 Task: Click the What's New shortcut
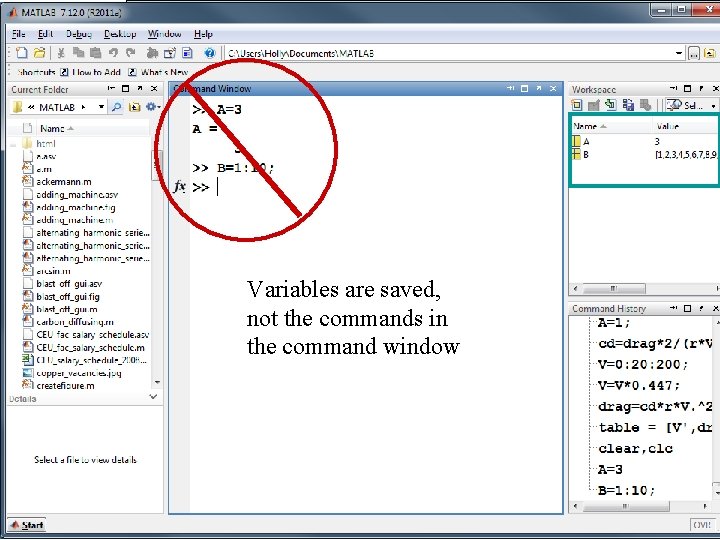point(158,72)
